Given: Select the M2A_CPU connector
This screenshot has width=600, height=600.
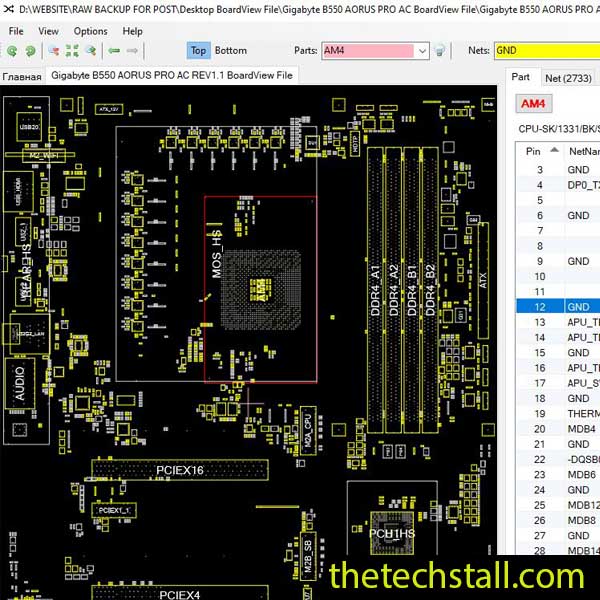Looking at the screenshot, I should (x=308, y=431).
